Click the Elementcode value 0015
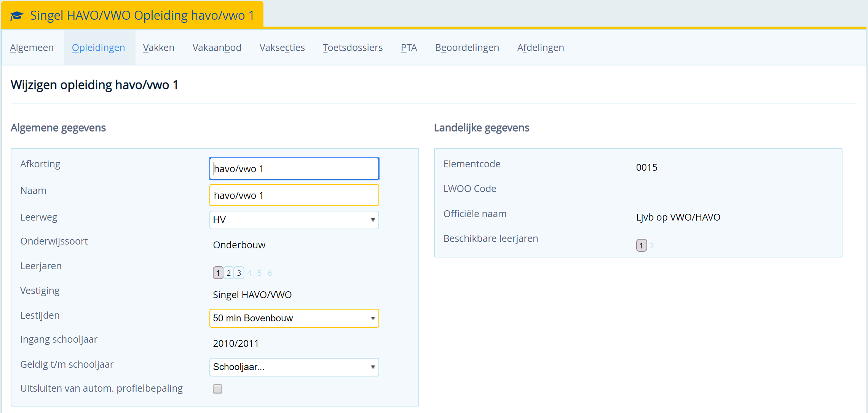The height and width of the screenshot is (413, 868). click(646, 167)
